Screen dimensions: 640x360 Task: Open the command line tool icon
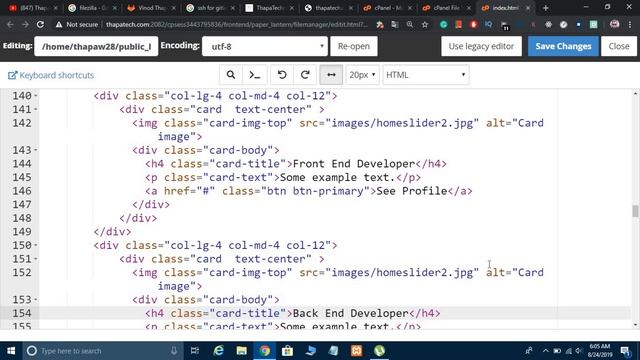pos(255,75)
